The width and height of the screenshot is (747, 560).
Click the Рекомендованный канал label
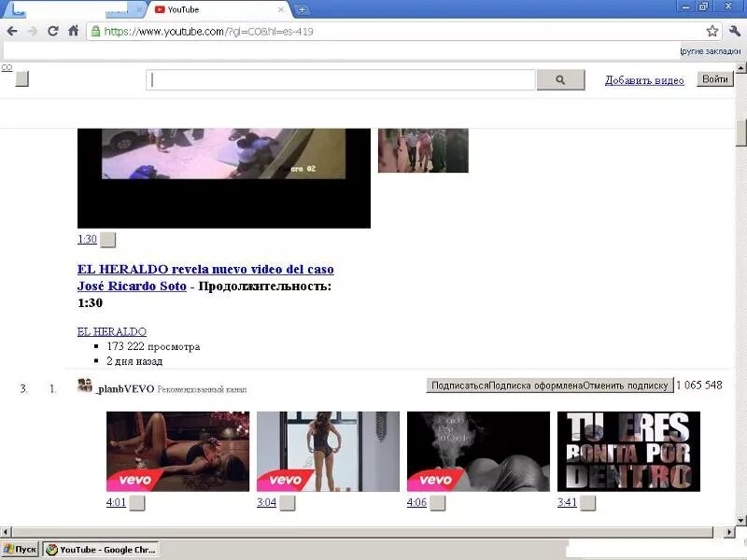click(202, 389)
